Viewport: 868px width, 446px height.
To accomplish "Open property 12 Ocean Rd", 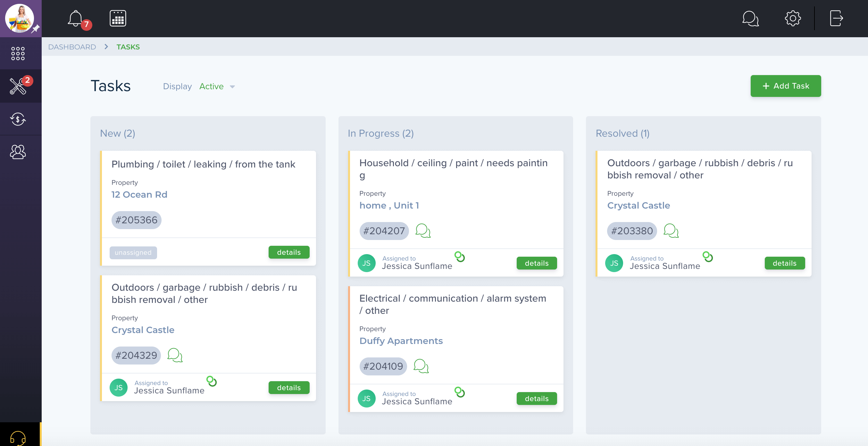I will tap(139, 194).
